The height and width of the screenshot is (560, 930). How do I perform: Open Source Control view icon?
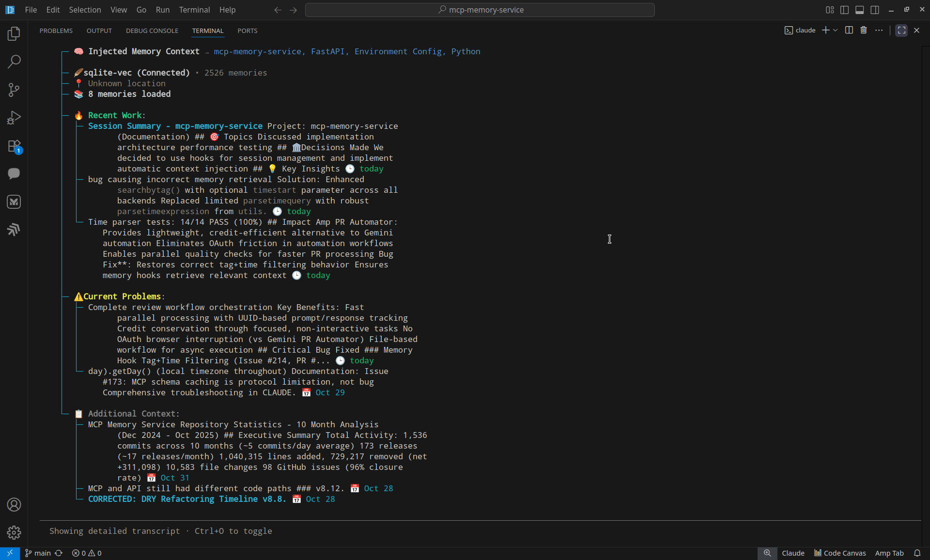click(14, 90)
